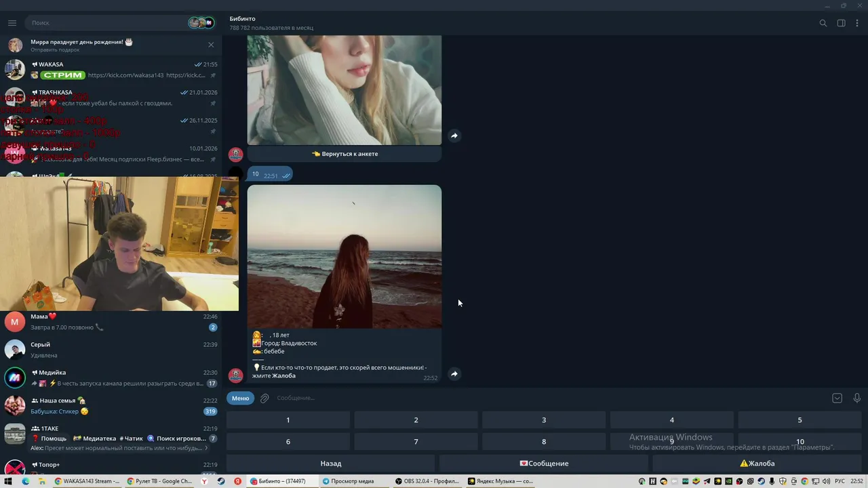Toggle the right info side panel

841,23
